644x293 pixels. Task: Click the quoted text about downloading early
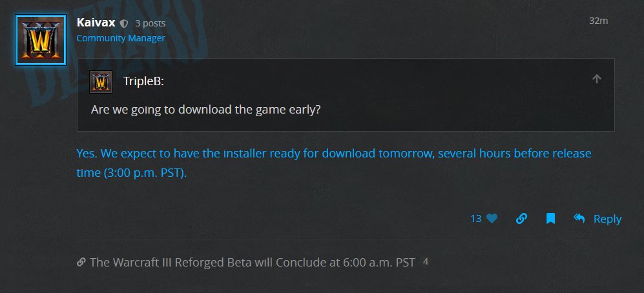206,109
